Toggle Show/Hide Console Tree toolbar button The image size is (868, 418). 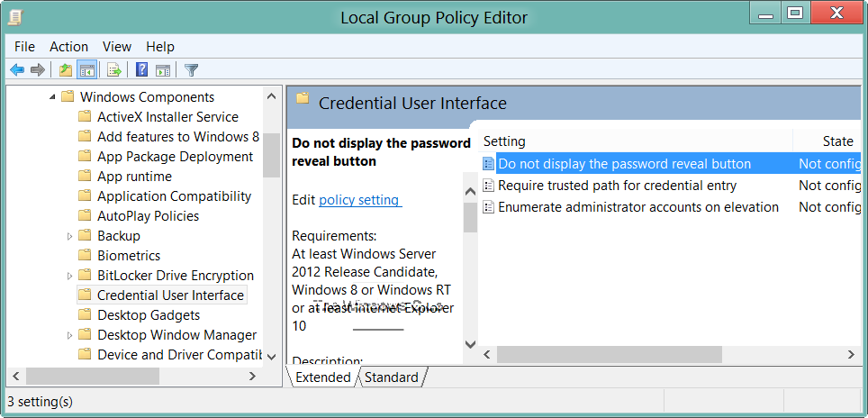coord(87,69)
